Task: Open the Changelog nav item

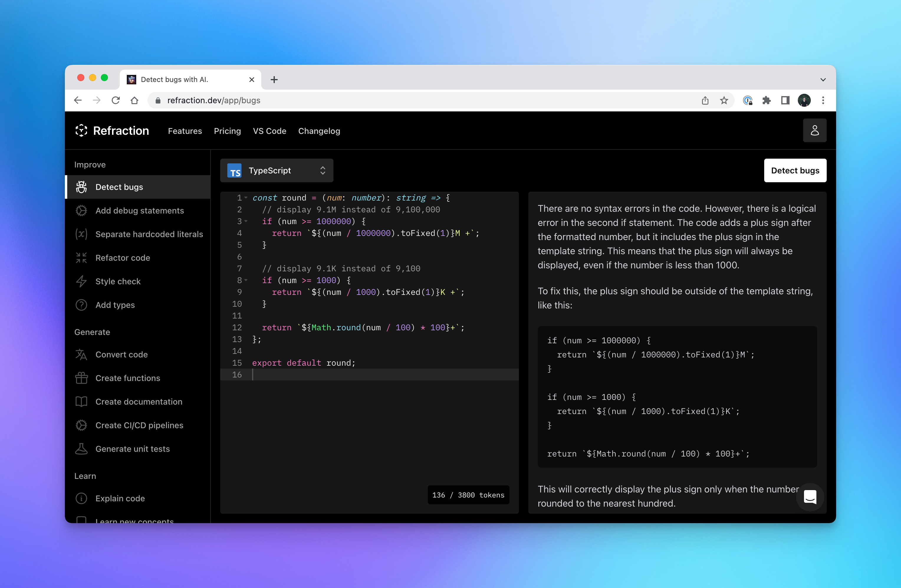Action: pyautogui.click(x=319, y=131)
